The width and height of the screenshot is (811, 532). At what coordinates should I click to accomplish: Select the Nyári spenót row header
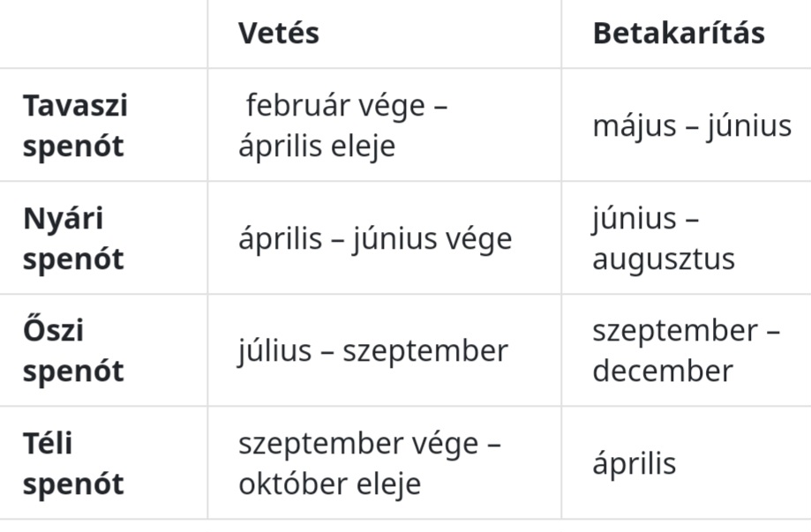point(72,238)
